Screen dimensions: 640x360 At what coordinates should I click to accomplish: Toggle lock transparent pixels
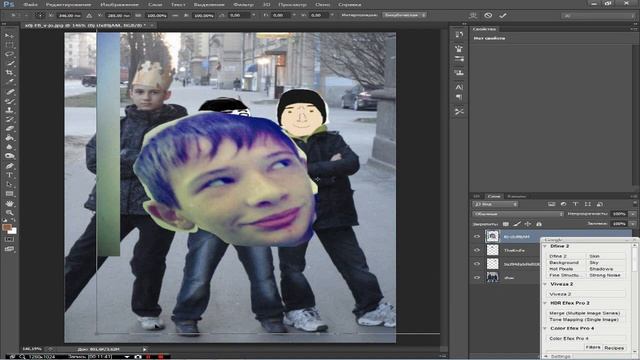tap(506, 224)
